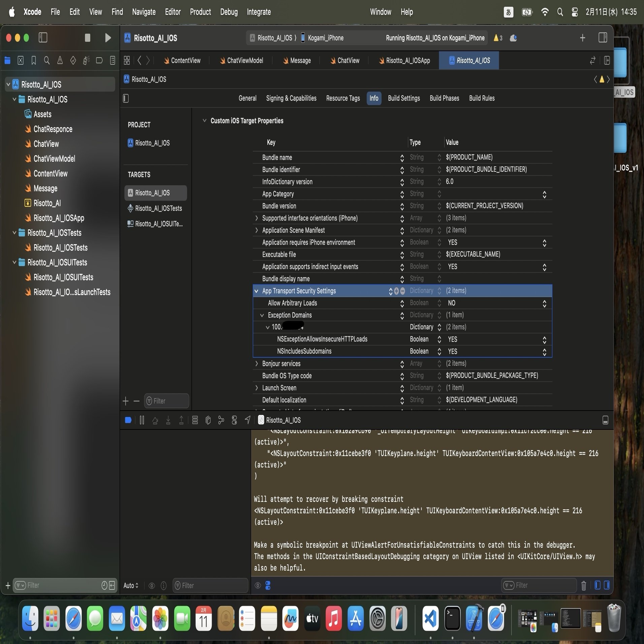The width and height of the screenshot is (644, 644).
Task: Hide the navigator sidebar in the toolbar
Action: [x=43, y=37]
